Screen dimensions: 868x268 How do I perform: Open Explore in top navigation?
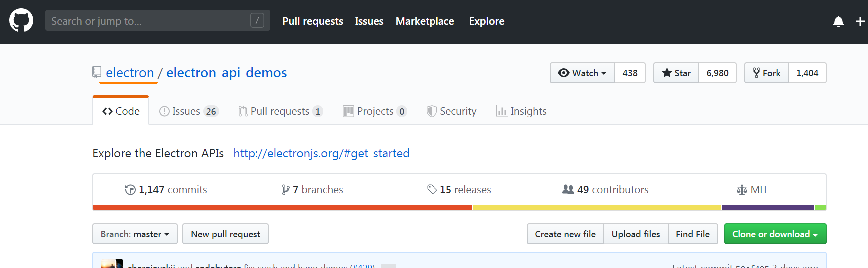(x=487, y=21)
